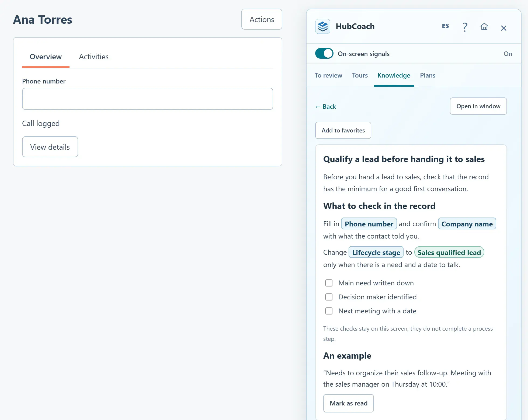This screenshot has width=528, height=420.
Task: Click Mark as read button
Action: tap(348, 403)
